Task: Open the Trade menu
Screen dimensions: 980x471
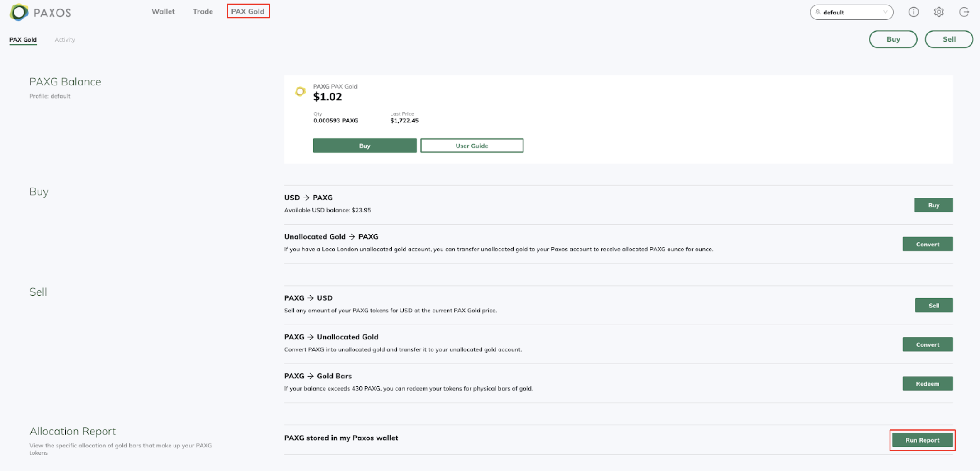Action: pyautogui.click(x=203, y=11)
